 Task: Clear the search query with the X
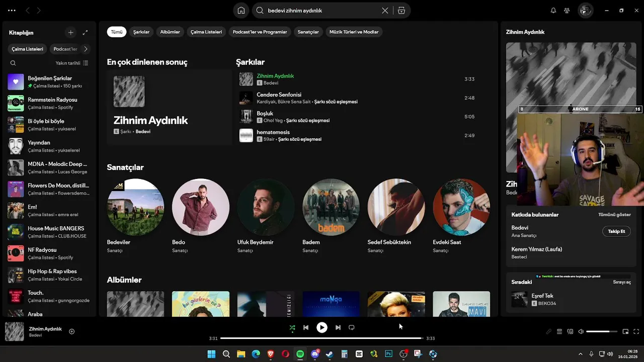(x=385, y=10)
